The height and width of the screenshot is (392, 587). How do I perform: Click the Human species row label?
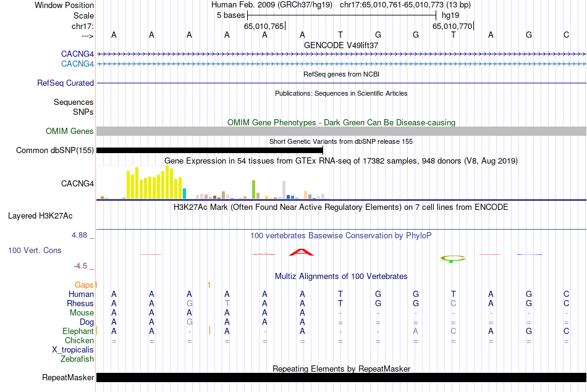[x=81, y=294]
